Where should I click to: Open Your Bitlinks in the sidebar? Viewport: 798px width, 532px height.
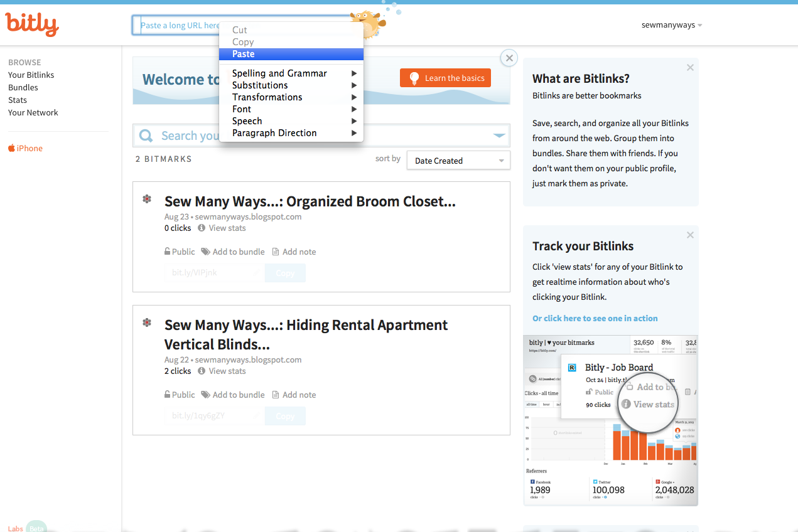coord(31,75)
